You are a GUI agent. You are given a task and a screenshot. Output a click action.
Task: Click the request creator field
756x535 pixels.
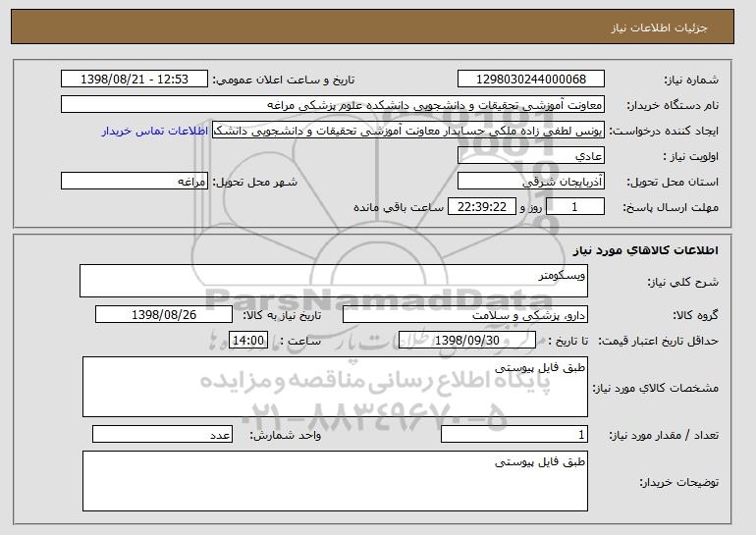(x=407, y=131)
